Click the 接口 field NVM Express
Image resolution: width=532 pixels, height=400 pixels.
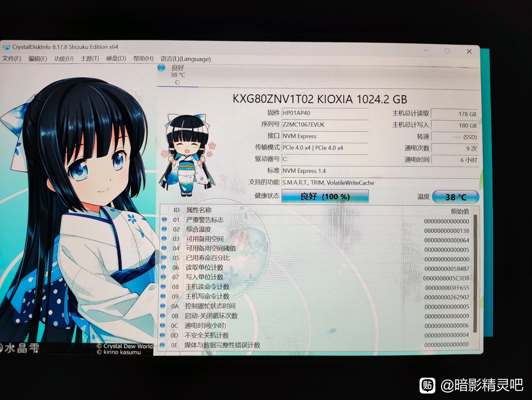(325, 136)
